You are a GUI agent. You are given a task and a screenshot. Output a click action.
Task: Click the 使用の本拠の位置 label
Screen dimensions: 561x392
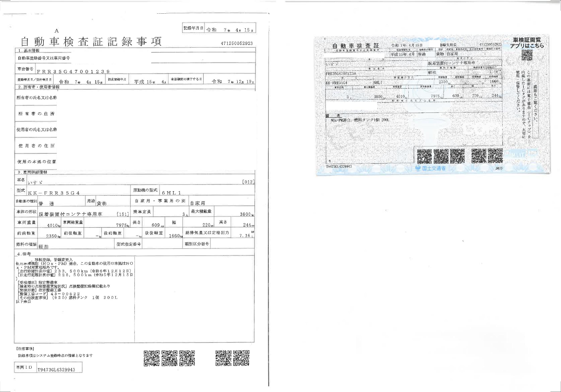pyautogui.click(x=37, y=162)
